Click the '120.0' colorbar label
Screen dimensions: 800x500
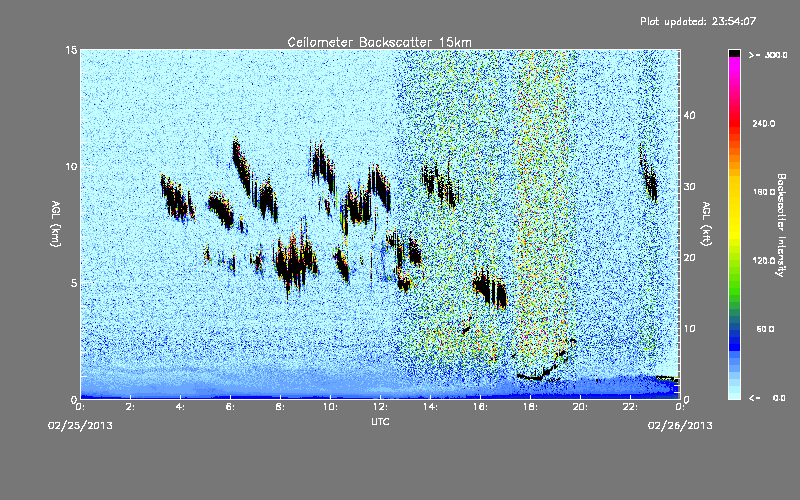click(764, 261)
